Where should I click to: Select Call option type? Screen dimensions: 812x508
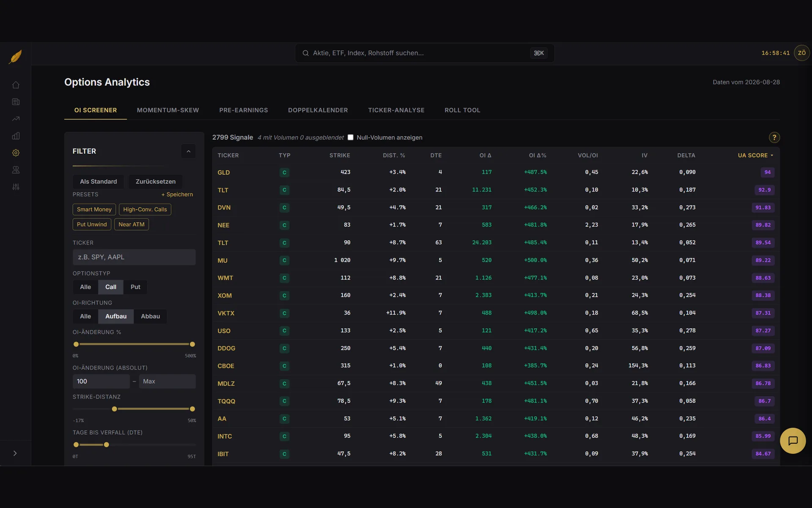111,287
